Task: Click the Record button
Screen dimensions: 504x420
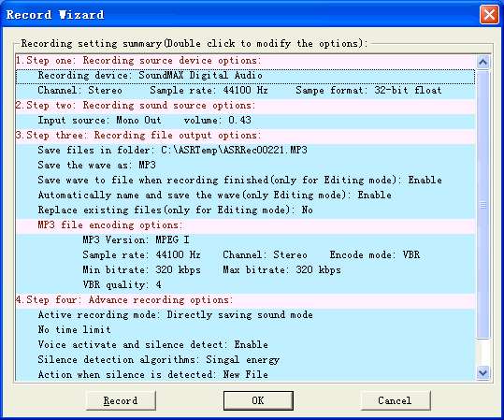Action: tap(121, 400)
